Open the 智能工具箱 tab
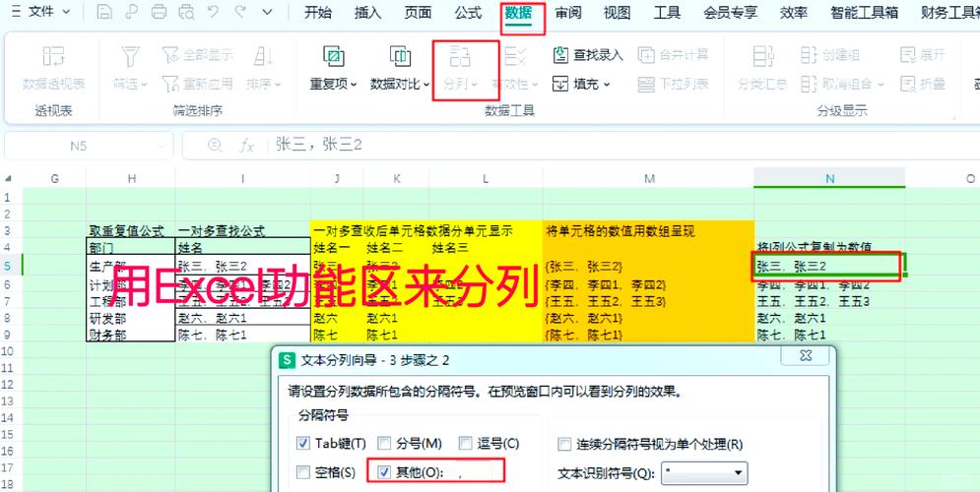The width and height of the screenshot is (980, 492). click(865, 13)
